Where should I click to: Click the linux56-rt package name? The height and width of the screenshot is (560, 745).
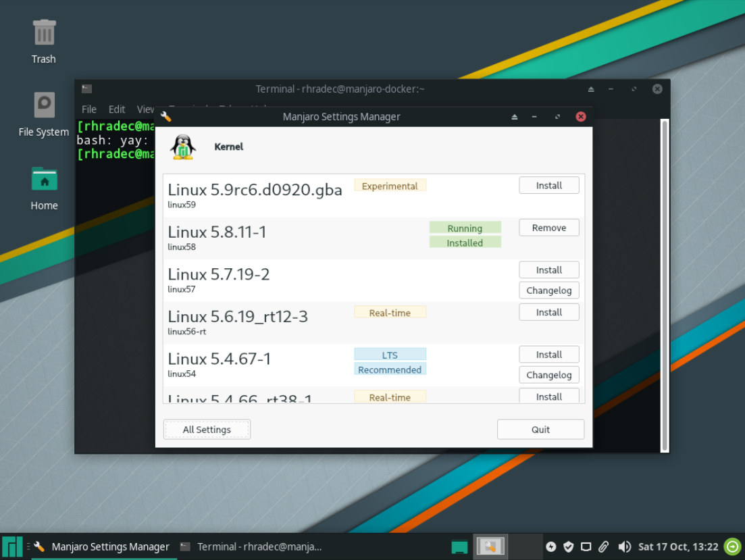[186, 332]
